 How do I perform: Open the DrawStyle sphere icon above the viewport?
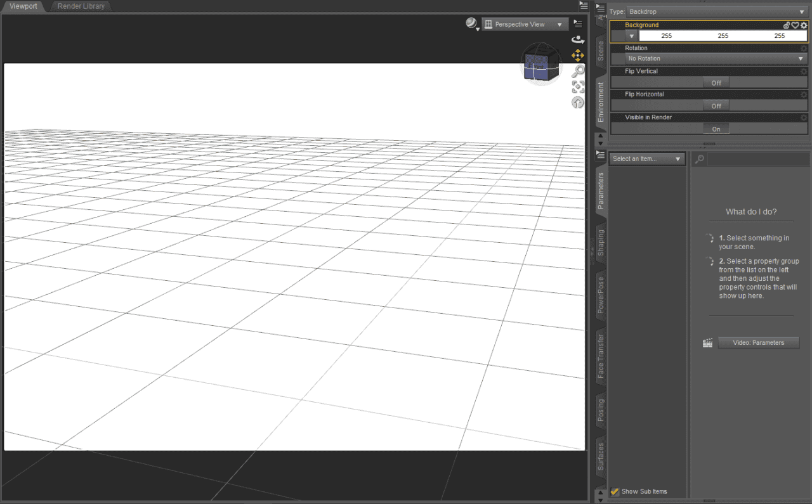pos(470,23)
